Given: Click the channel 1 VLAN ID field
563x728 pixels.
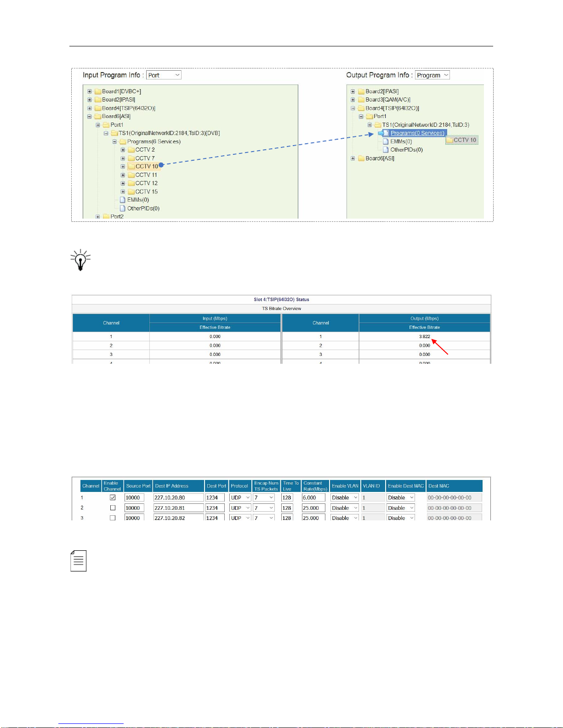Looking at the screenshot, I should 373,497.
